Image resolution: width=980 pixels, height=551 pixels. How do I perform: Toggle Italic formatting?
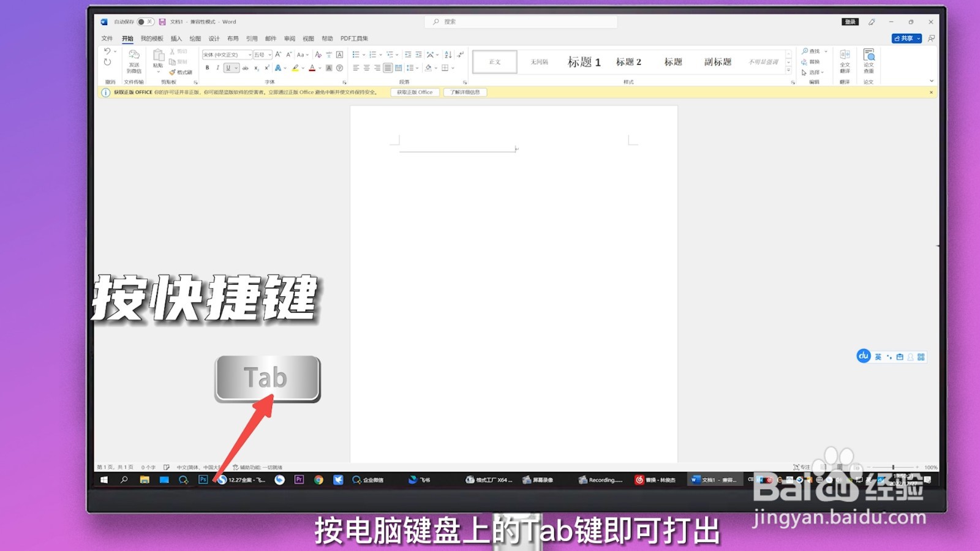point(217,68)
